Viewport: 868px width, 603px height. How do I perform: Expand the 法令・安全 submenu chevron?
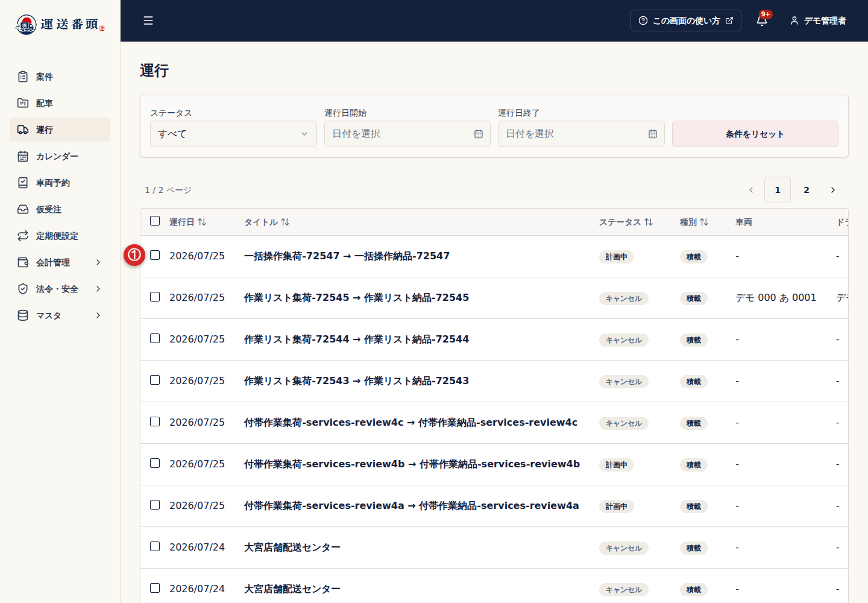98,289
